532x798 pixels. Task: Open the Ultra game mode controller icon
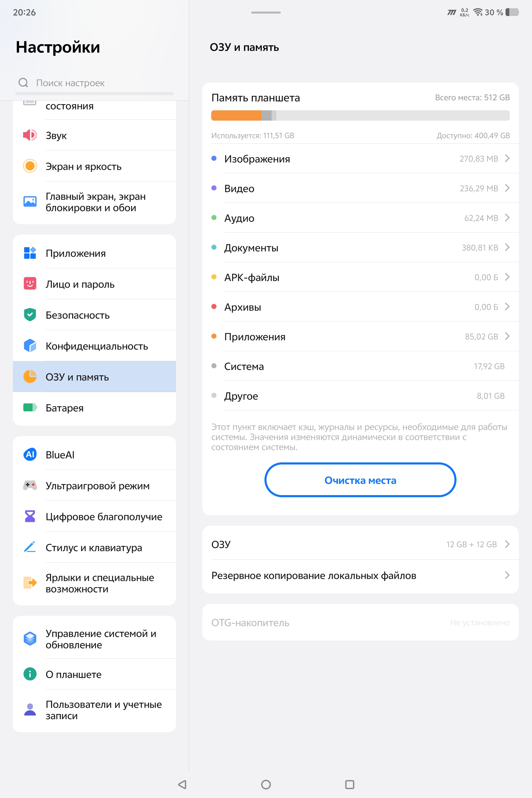pos(30,485)
